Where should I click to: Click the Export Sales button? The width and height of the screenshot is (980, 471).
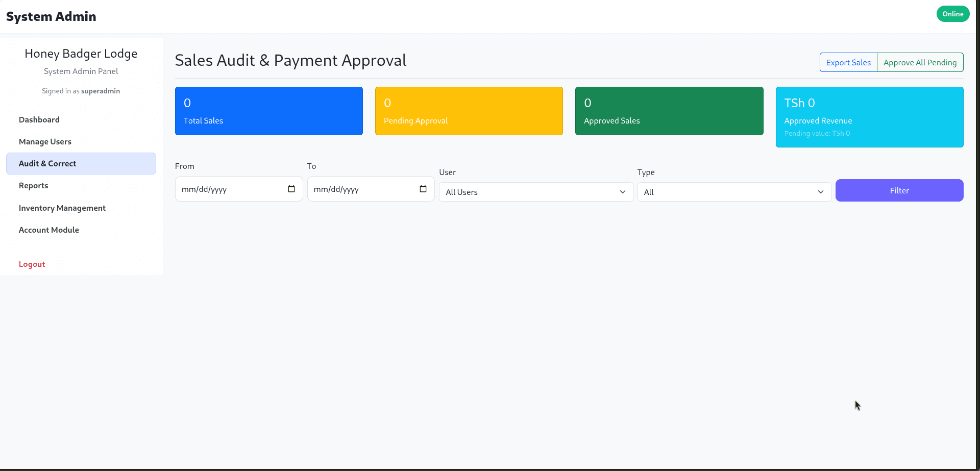(848, 62)
